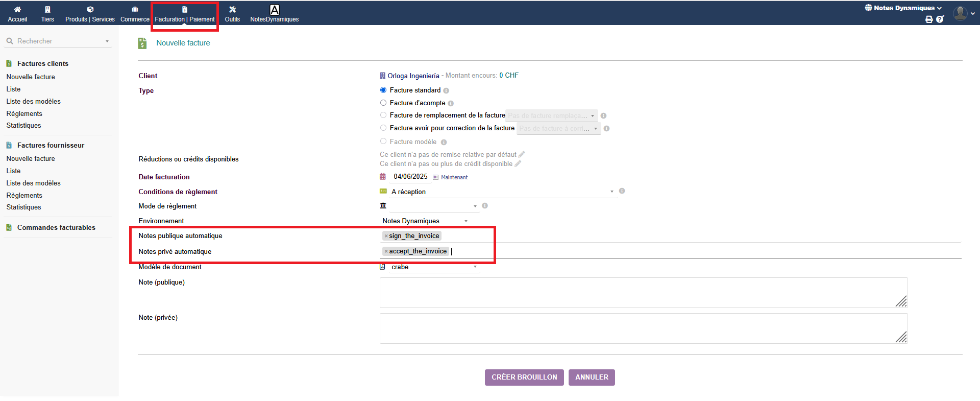Screen dimensions: 980x401
Task: Open the Mode de règlement dropdown
Action: (x=434, y=206)
